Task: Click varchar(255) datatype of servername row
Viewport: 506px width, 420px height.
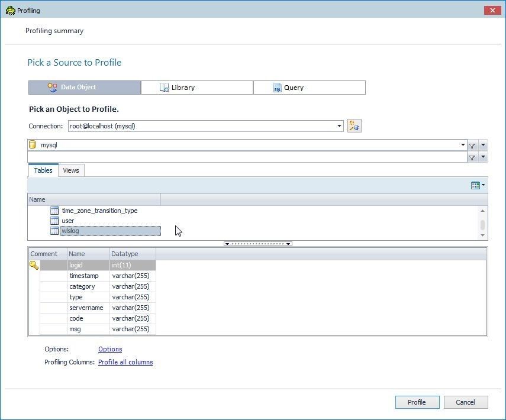Action: pyautogui.click(x=133, y=308)
